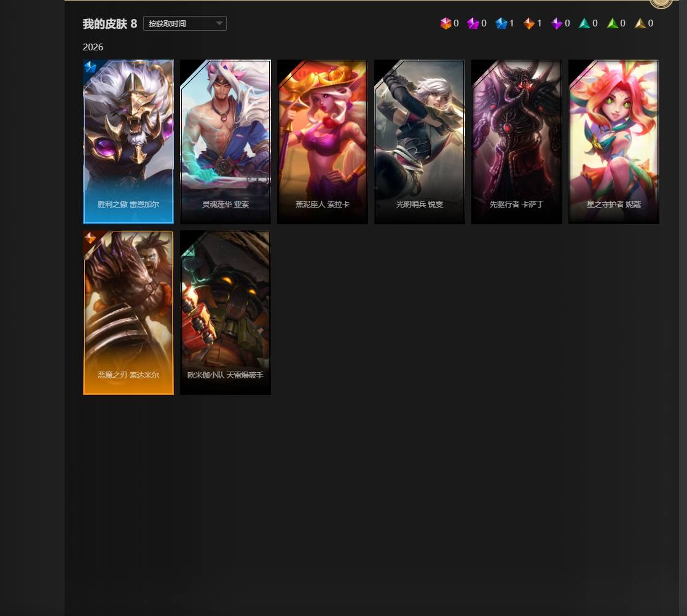Click the orange diamond rarity gem counter icon
687x616 pixels.
529,23
